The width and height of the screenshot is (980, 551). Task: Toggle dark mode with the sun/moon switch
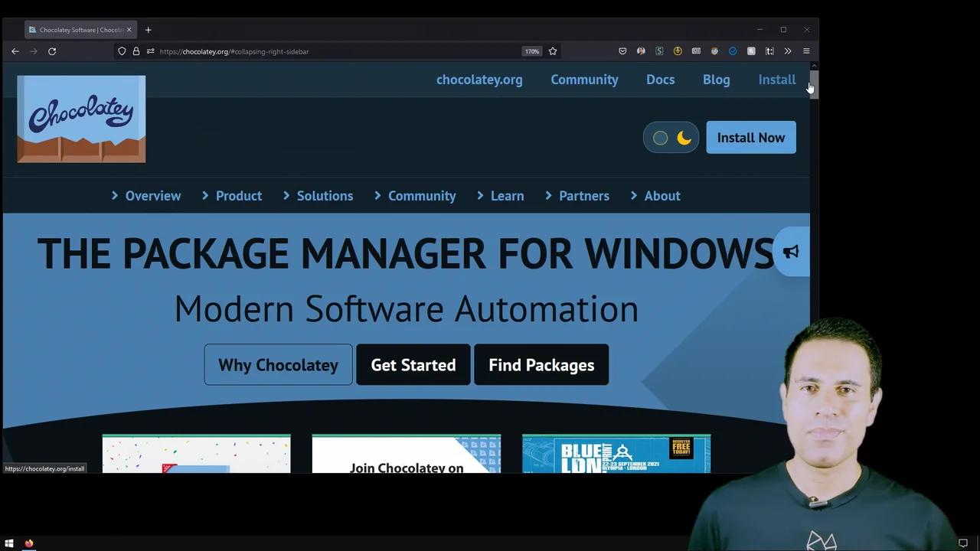(671, 138)
